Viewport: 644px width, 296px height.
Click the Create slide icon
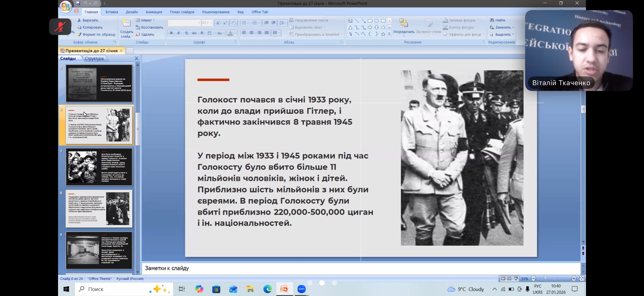[x=126, y=23]
